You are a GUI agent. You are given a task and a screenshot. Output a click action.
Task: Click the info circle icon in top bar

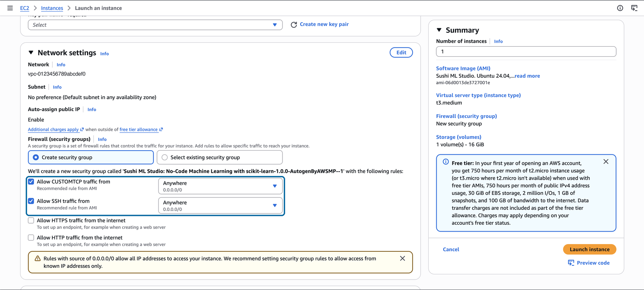(620, 8)
